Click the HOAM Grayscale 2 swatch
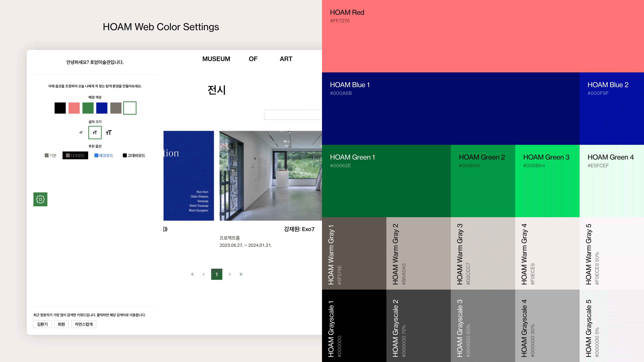This screenshot has width=644, height=362. click(418, 326)
